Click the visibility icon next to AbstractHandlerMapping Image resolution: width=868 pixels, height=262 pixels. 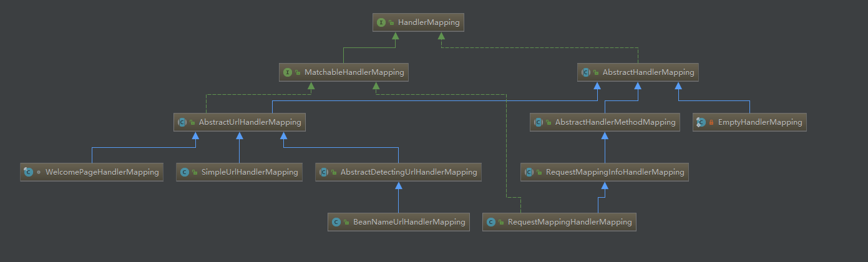596,72
